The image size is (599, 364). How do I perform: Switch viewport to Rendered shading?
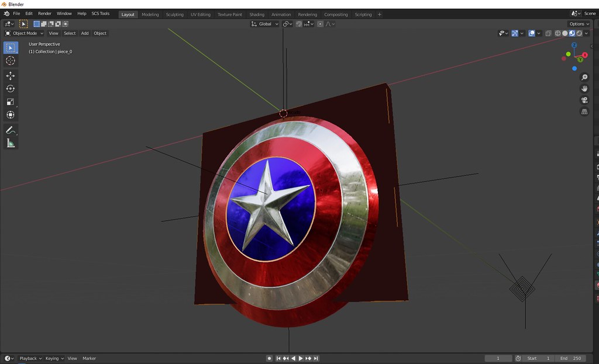tap(579, 33)
